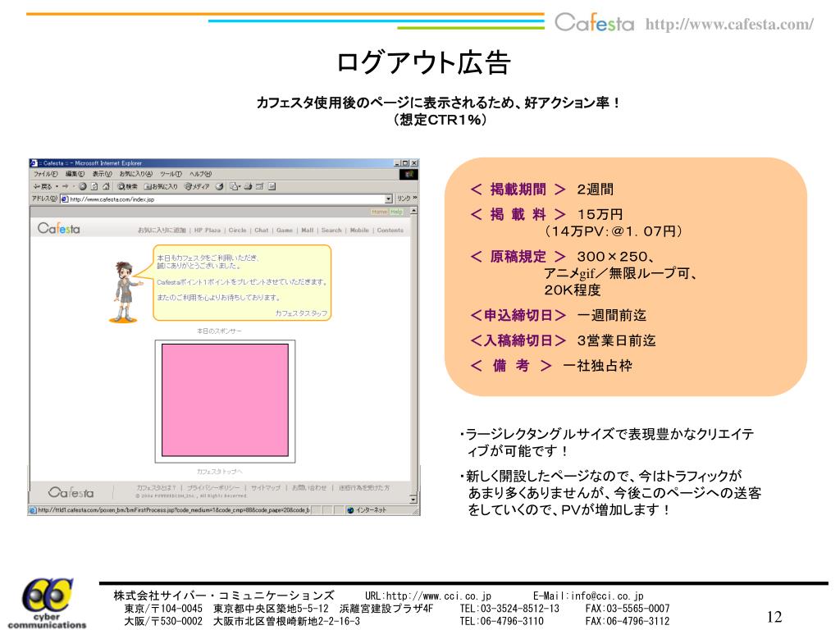The width and height of the screenshot is (840, 630).
Task: Click the cartoon character beside the speech bubble
Action: 125,291
